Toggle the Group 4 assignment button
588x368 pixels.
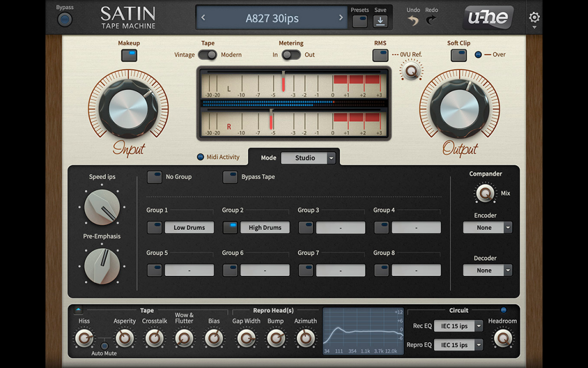[381, 228]
